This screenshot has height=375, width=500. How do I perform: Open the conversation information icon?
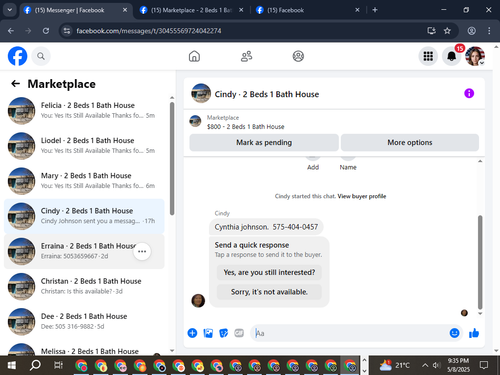click(469, 93)
